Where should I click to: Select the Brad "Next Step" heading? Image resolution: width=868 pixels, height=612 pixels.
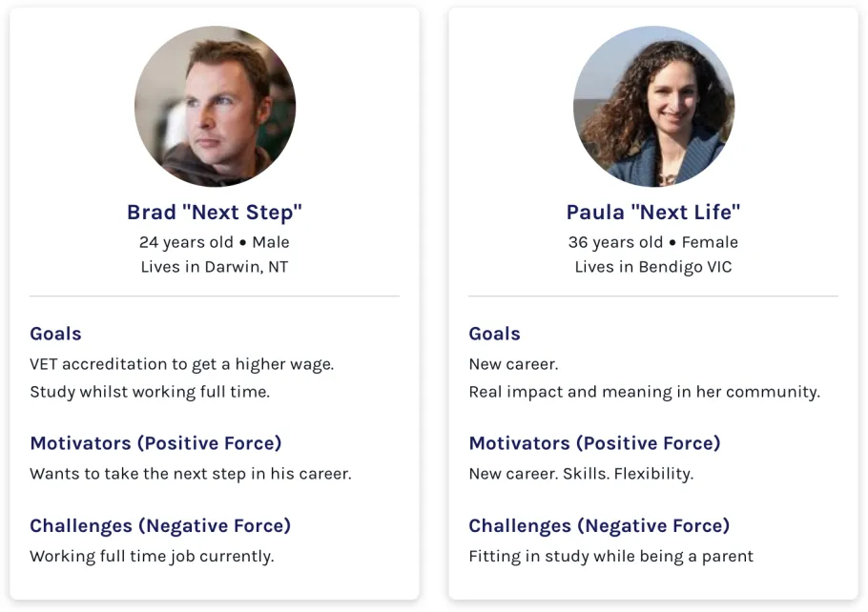tap(215, 213)
